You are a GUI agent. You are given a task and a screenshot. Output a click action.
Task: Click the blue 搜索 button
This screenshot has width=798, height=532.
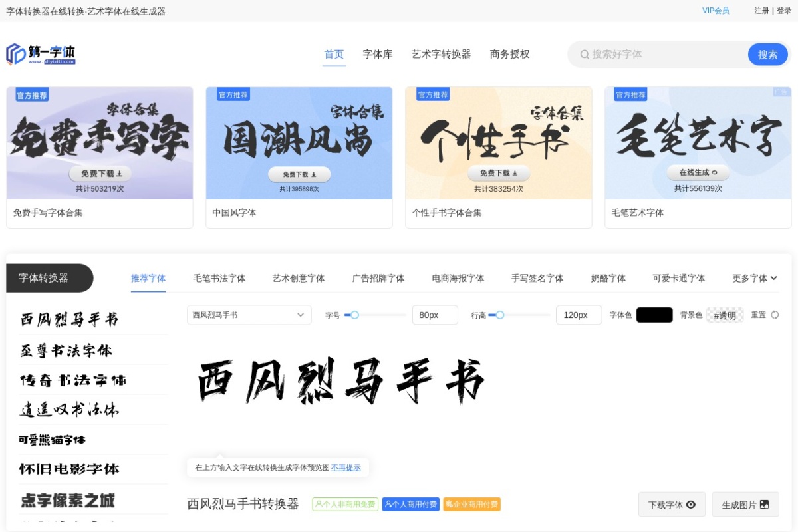(x=767, y=55)
